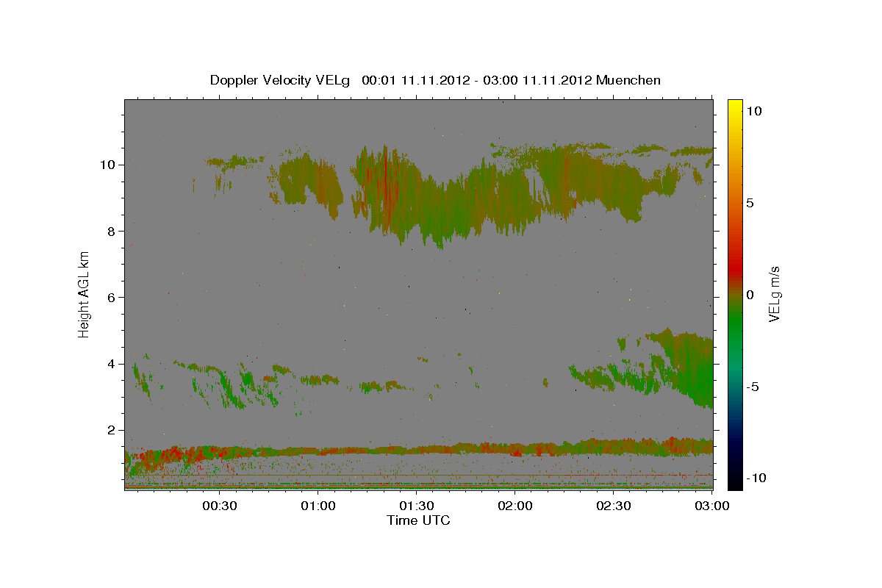Click the 'VELg m/s' colorbar label

(x=774, y=294)
